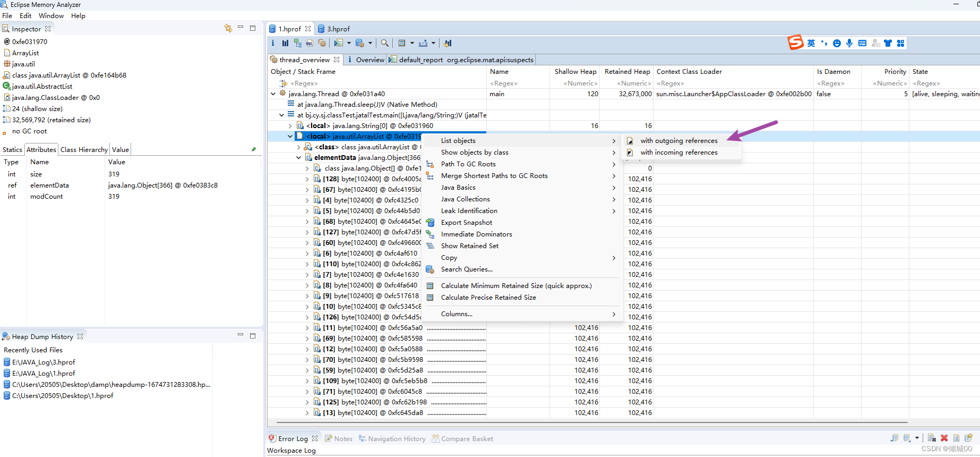Click the export log icon in Error Log
980x457 pixels.
click(895, 438)
